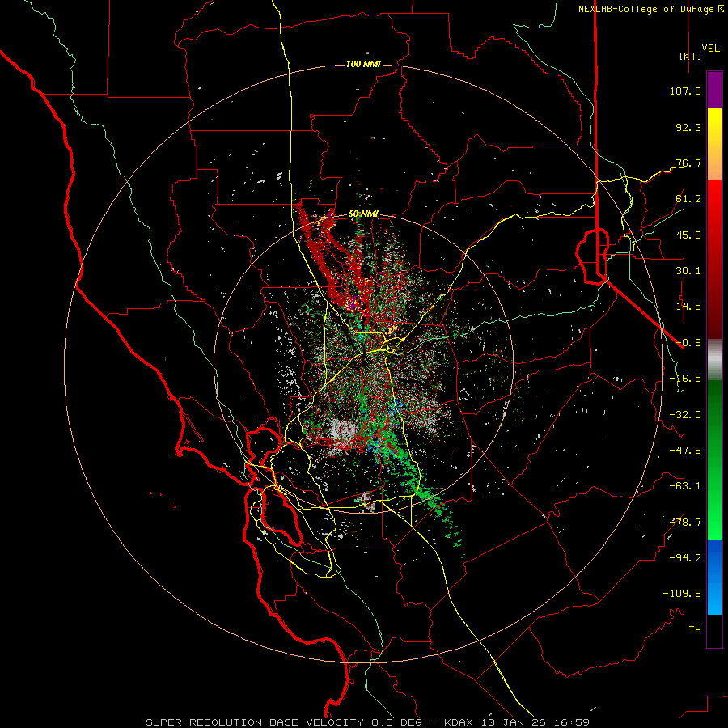Image resolution: width=728 pixels, height=728 pixels.
Task: Select the -63.1 velocity legend value
Action: [685, 486]
